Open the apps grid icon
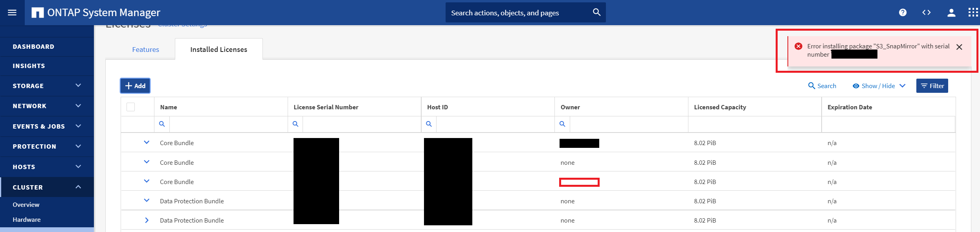 [x=973, y=12]
